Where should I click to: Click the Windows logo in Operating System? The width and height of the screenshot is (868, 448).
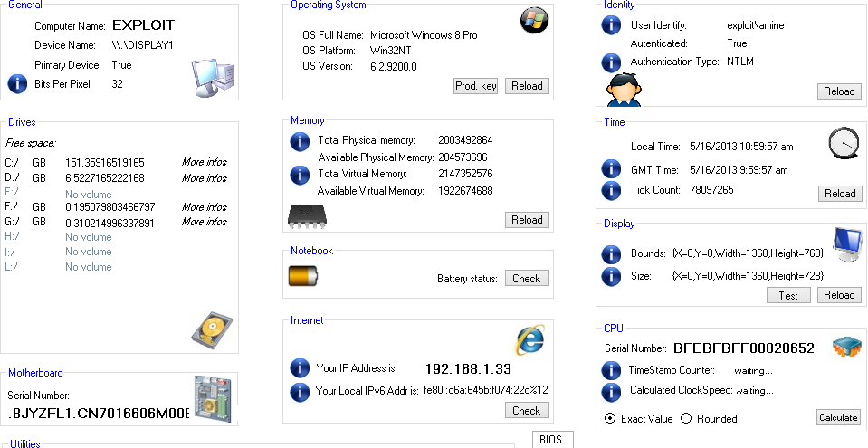534,21
